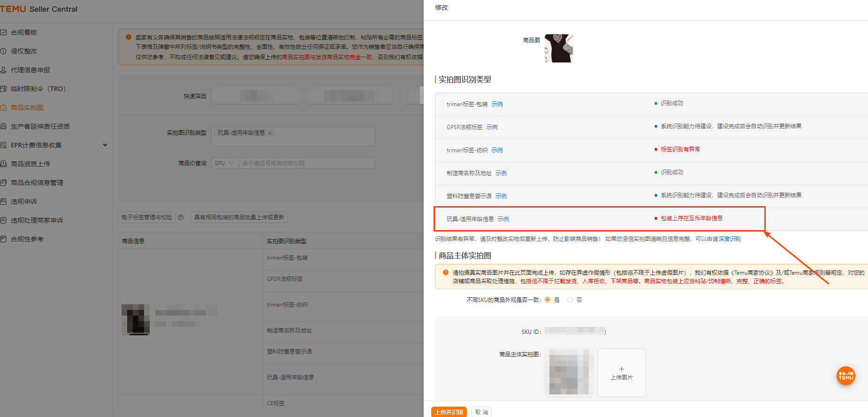Open the SPU dropdown in 商品ID查询

(x=225, y=163)
